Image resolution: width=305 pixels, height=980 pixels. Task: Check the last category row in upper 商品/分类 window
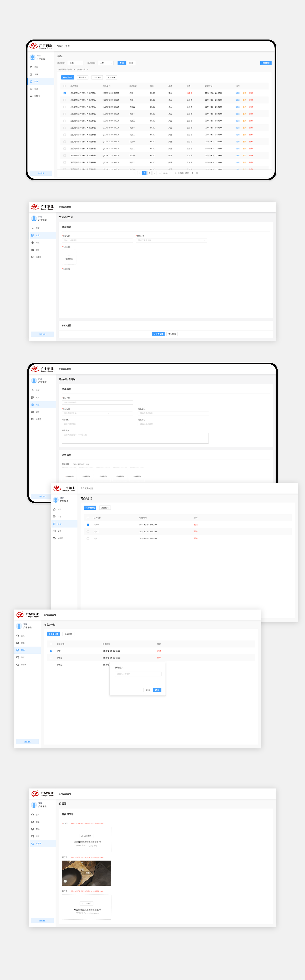pos(88,539)
